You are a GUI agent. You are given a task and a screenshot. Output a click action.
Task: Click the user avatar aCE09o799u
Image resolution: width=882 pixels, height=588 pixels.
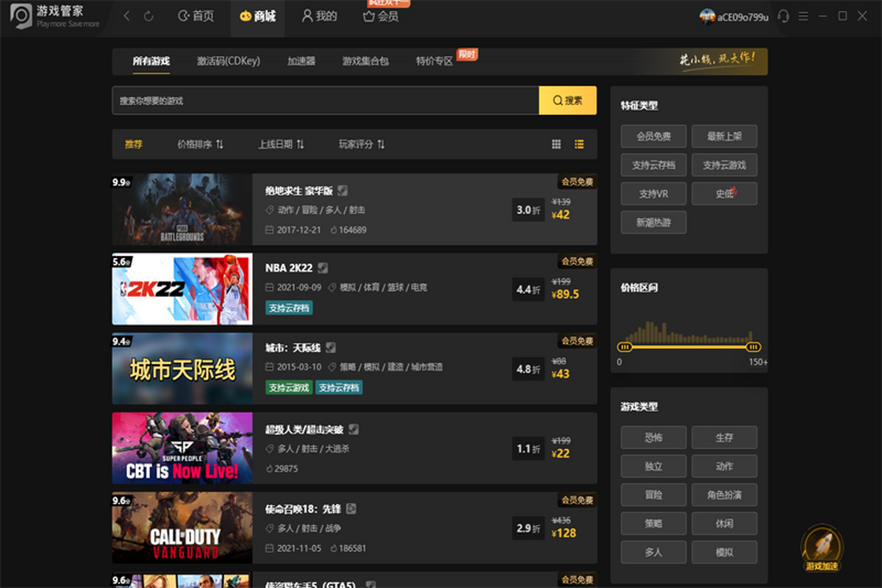click(x=707, y=16)
